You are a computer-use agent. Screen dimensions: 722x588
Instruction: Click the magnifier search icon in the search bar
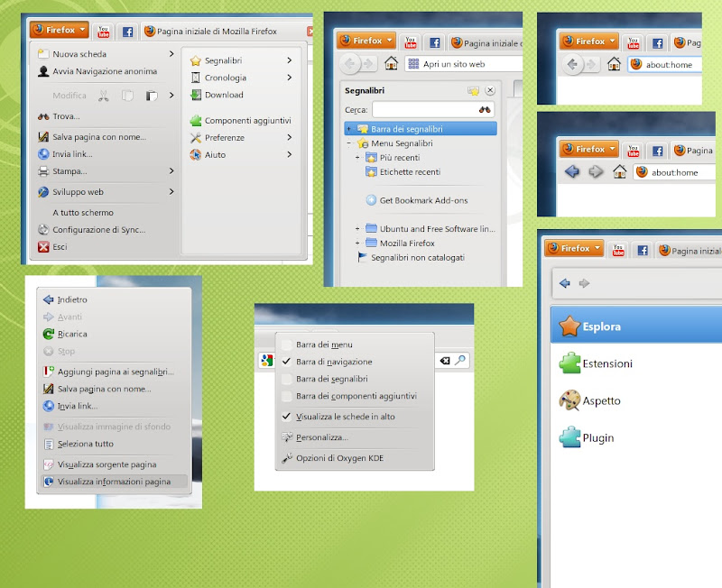[459, 360]
